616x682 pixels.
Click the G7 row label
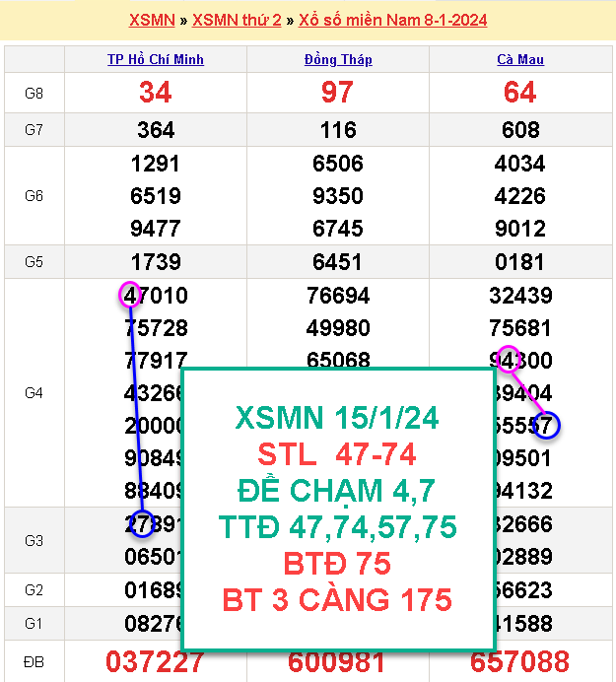(34, 130)
